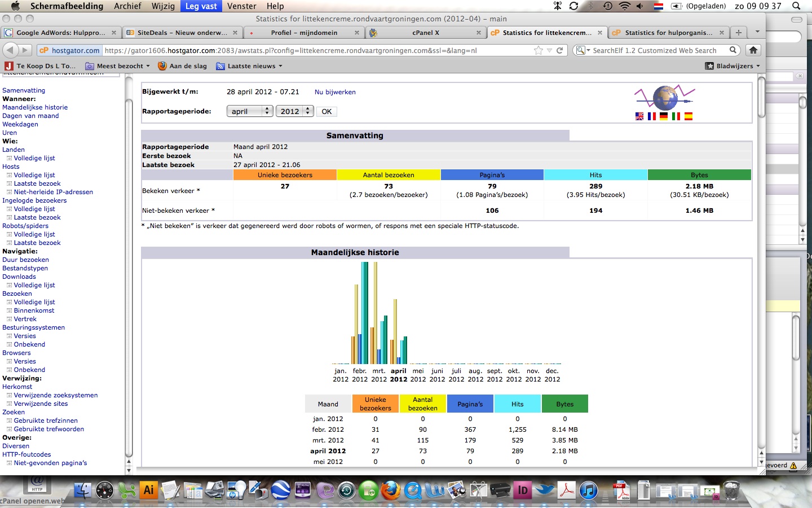Open the month dropdown showing april
Image resolution: width=812 pixels, height=508 pixels.
coord(250,111)
